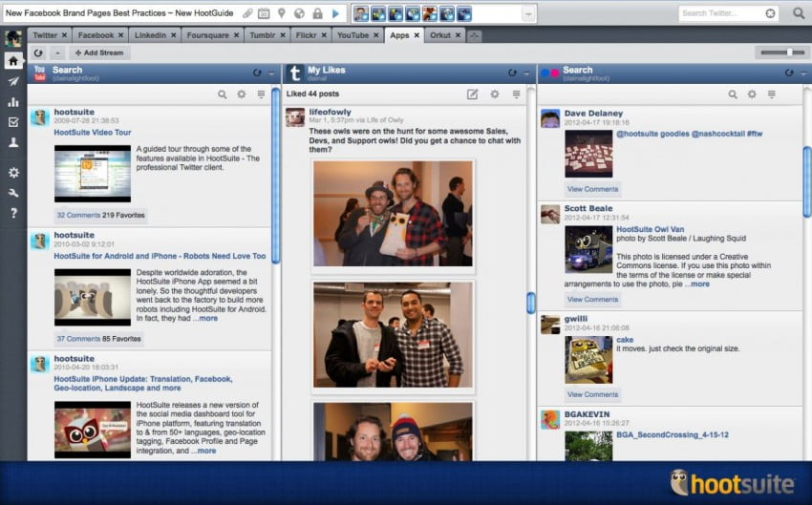Expand the profile picker dropdown arrow
812x505 pixels.
coord(527,14)
